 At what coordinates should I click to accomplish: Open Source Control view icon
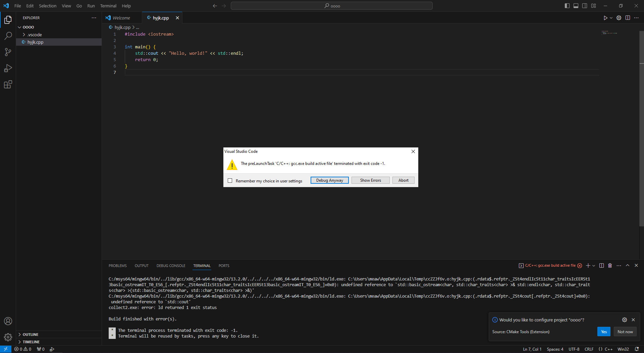(x=8, y=52)
